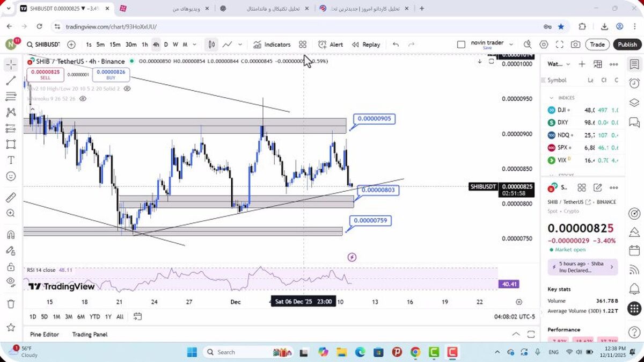This screenshot has height=362, width=644.
Task: Select the rectangle shapes tool
Action: [x=11, y=144]
